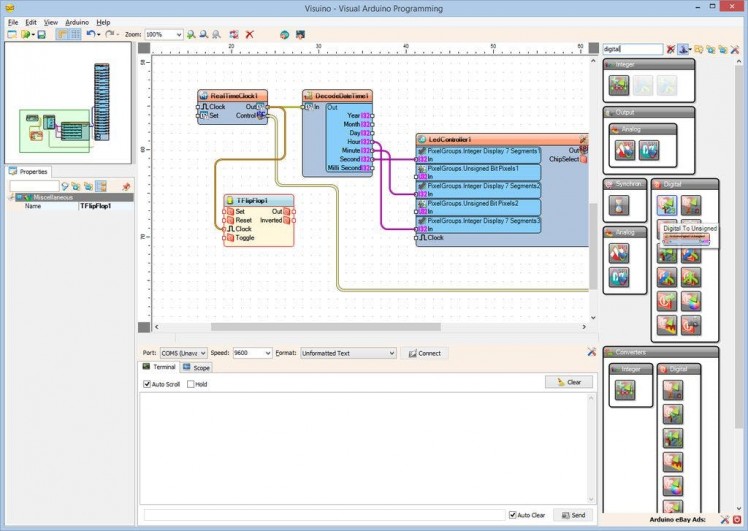Click the Send button
Screen dimensions: 748x531
pyautogui.click(x=571, y=515)
